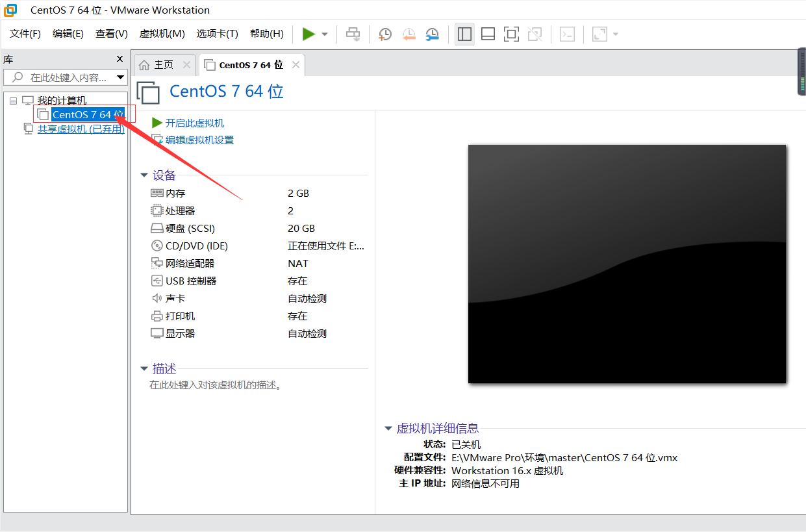Viewport: 806px width, 532px height.
Task: Click the revert to snapshot icon
Action: pos(409,34)
